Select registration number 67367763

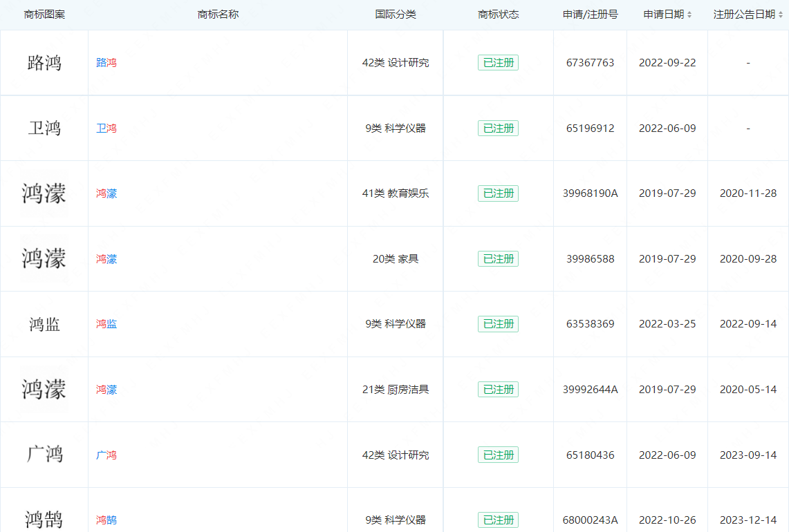pyautogui.click(x=591, y=63)
